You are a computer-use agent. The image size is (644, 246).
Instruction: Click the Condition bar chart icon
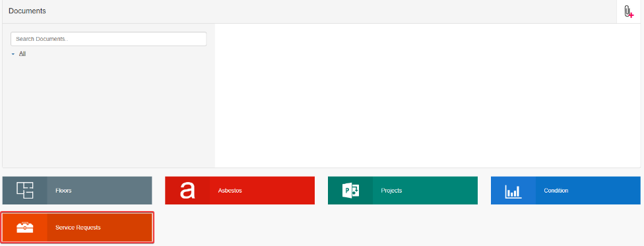(513, 191)
